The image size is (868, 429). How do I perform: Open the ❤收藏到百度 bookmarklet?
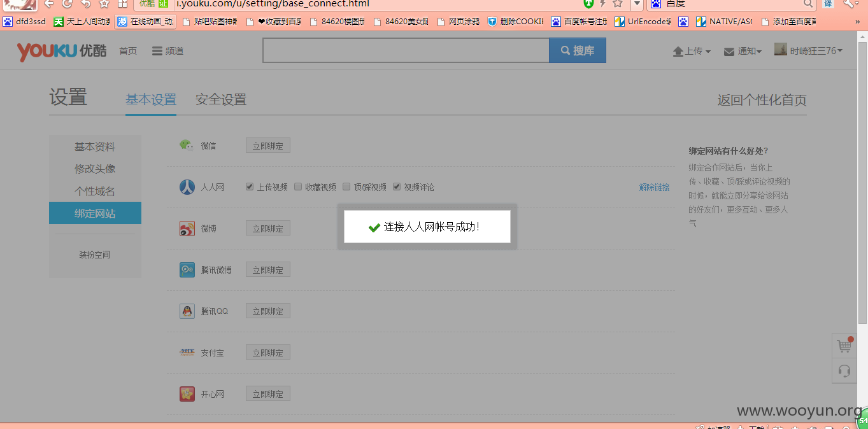point(274,22)
